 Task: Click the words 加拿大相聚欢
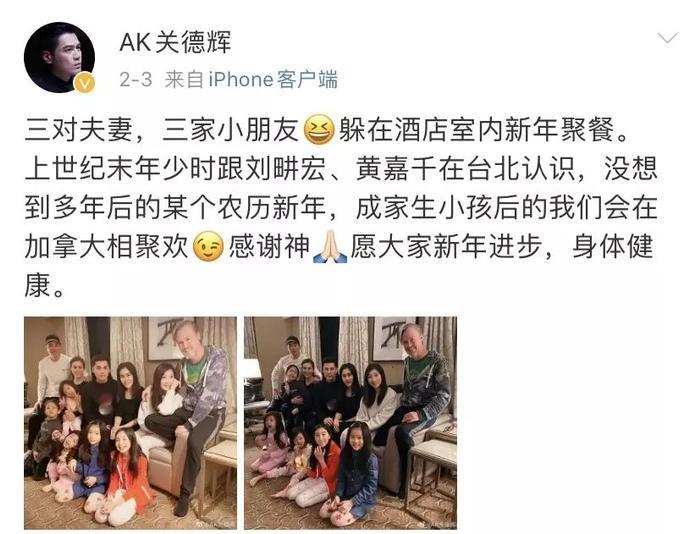pos(106,247)
